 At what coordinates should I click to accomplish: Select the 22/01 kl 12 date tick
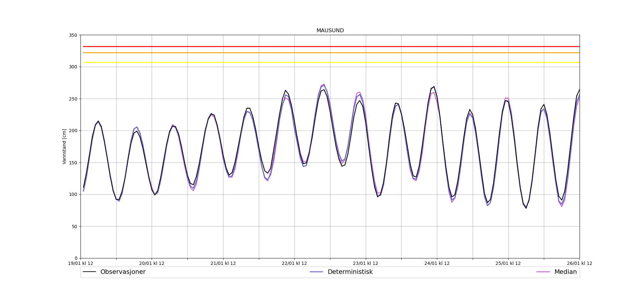[x=294, y=264]
